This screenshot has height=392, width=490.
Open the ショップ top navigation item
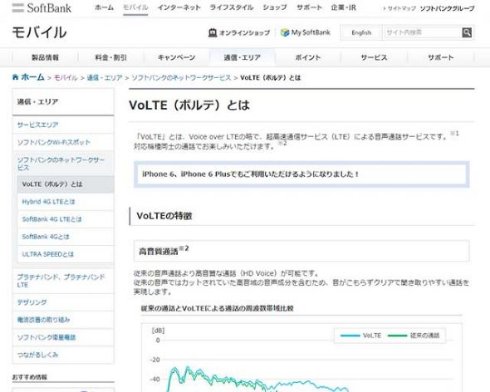coord(275,8)
